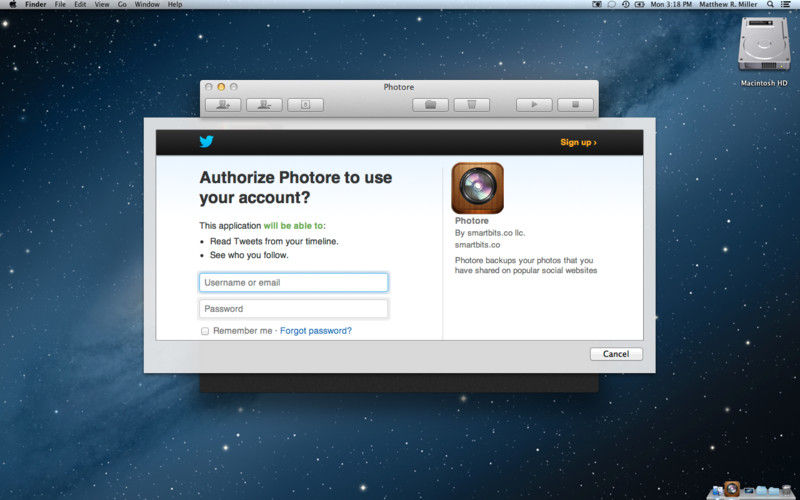Screen dimensions: 800x500
Task: Click the Photore app name under the icon
Action: tap(471, 221)
